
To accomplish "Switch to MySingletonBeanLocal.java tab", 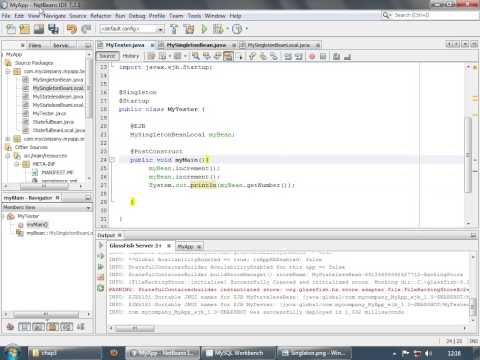I will pos(279,45).
